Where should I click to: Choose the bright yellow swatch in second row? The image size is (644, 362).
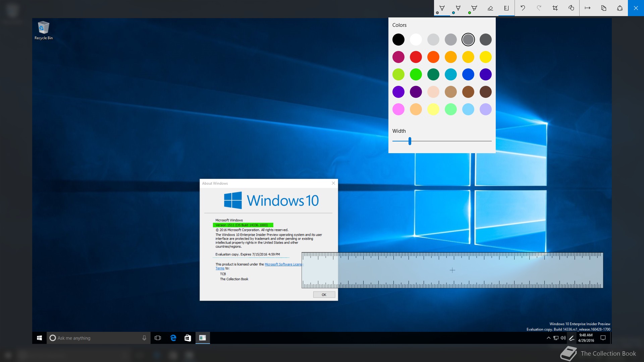[486, 57]
